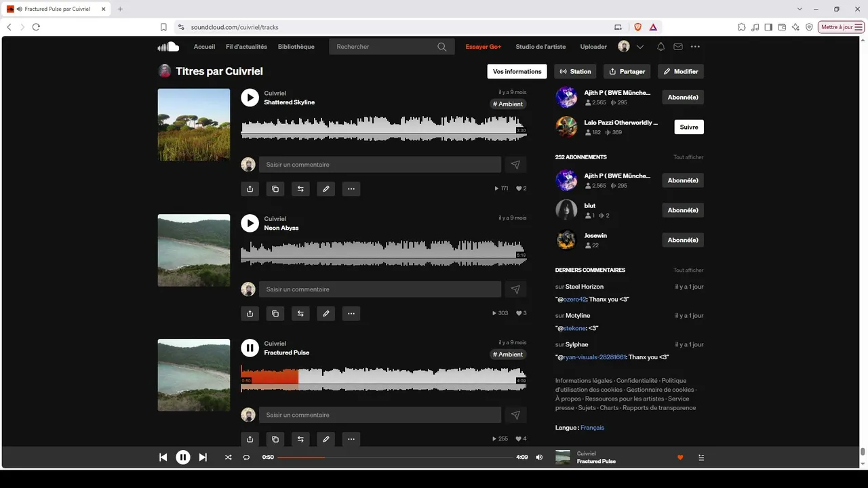Click the Vos informations button
The width and height of the screenshot is (868, 488).
point(517,71)
